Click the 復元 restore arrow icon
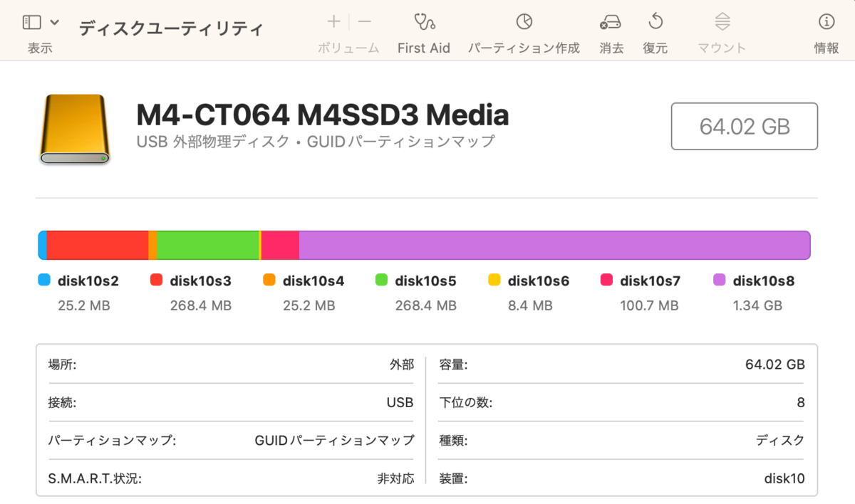Image resolution: width=855 pixels, height=504 pixels. click(655, 21)
